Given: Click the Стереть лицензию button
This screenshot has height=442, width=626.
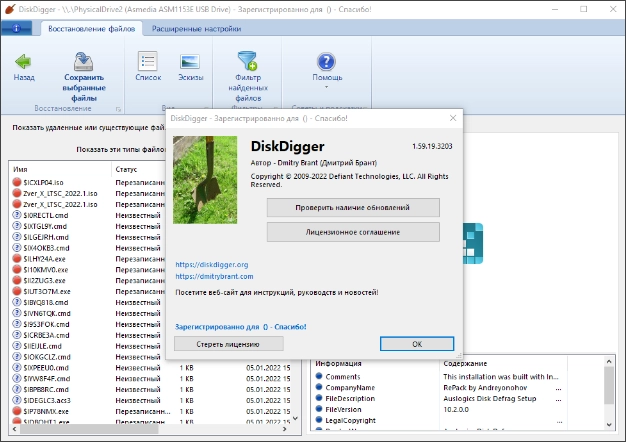Looking at the screenshot, I should point(228,343).
